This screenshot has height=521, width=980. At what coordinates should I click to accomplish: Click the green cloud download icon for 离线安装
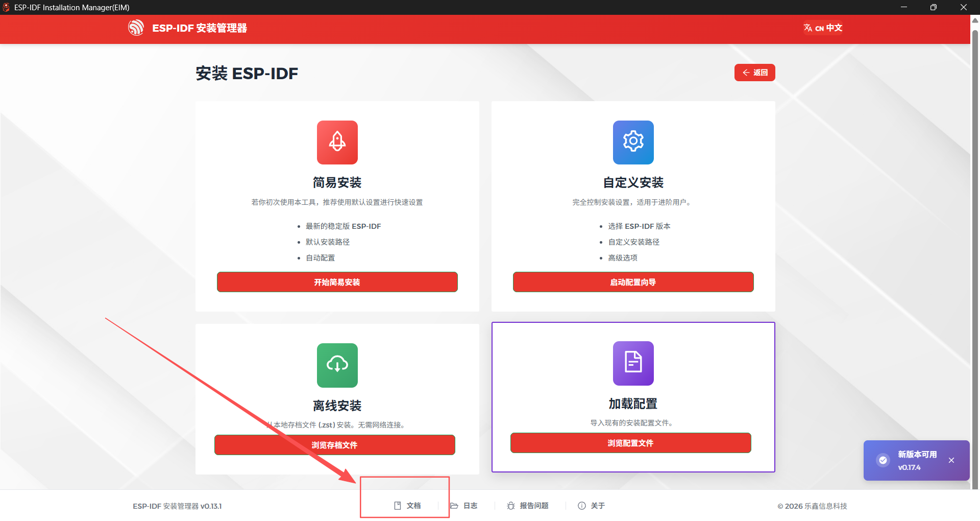[337, 365]
